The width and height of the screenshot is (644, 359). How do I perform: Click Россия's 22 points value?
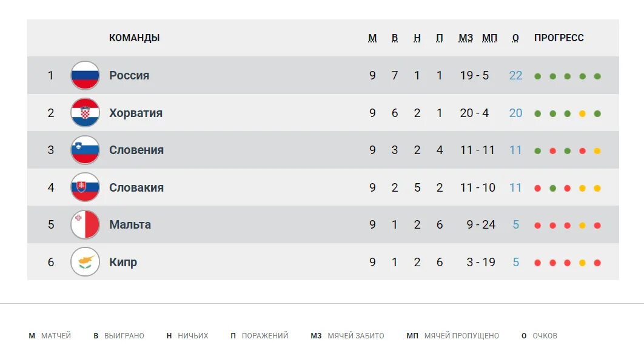(x=515, y=76)
